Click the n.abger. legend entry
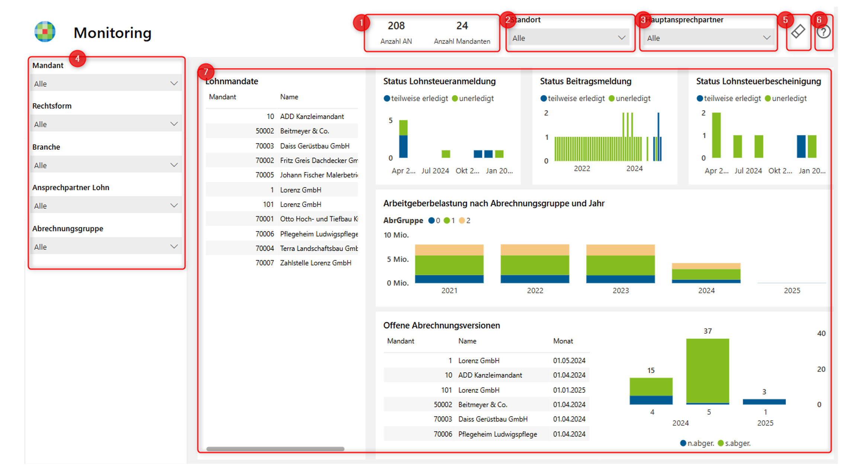 pyautogui.click(x=697, y=443)
